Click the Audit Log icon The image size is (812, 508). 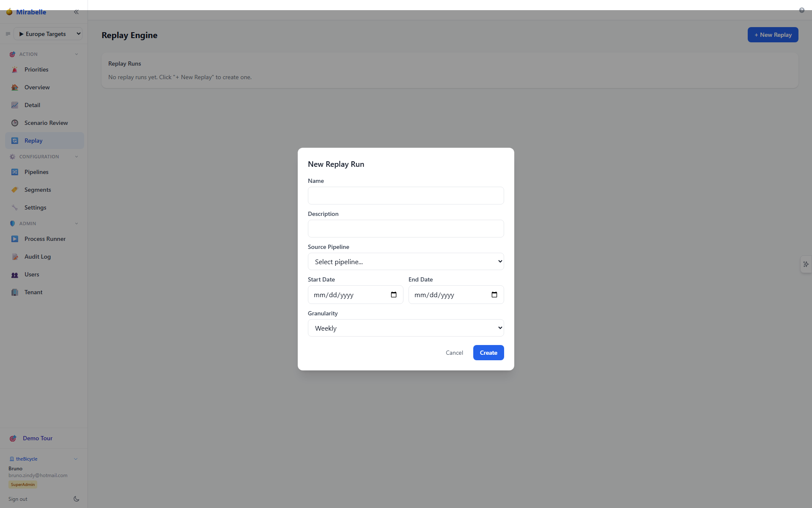click(x=15, y=257)
